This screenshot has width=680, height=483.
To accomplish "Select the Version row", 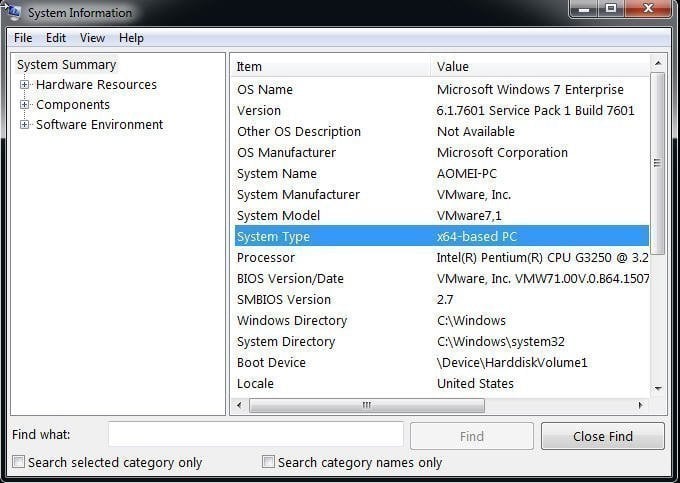I will click(441, 111).
